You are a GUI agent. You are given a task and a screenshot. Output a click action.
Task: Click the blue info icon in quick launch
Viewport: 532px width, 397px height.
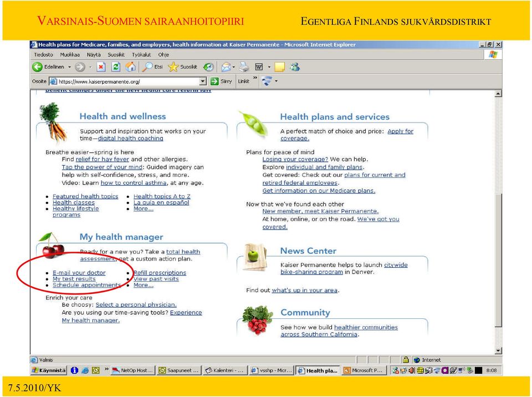point(74,370)
